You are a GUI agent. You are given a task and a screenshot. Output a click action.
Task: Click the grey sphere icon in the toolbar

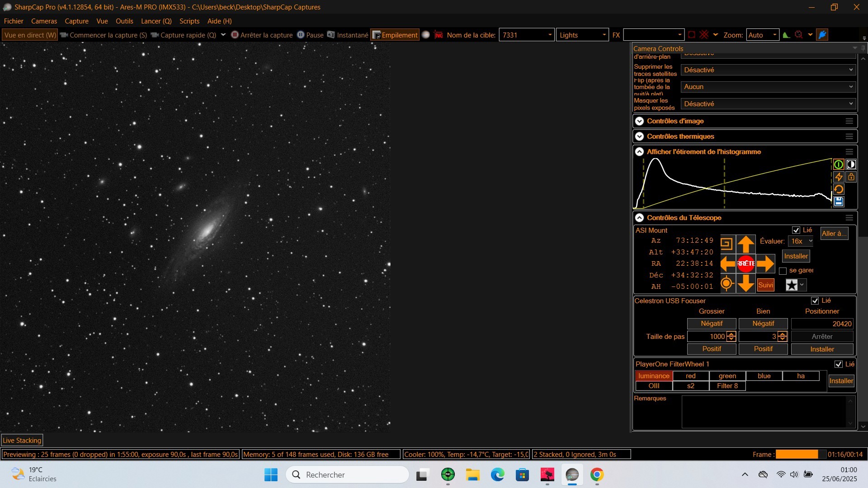click(426, 35)
